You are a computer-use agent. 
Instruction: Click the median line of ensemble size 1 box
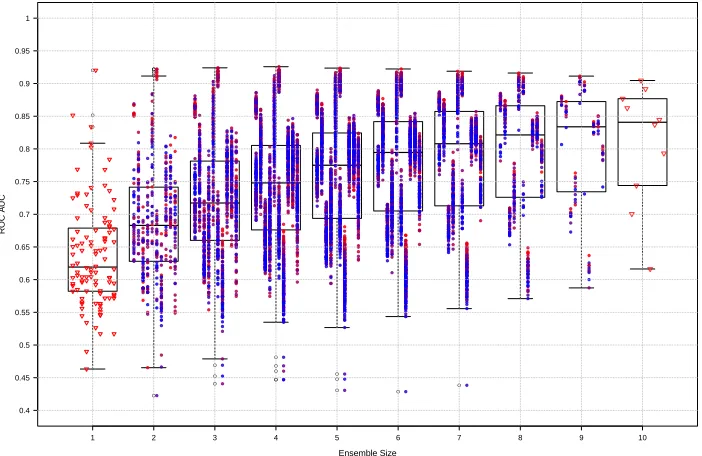click(93, 267)
